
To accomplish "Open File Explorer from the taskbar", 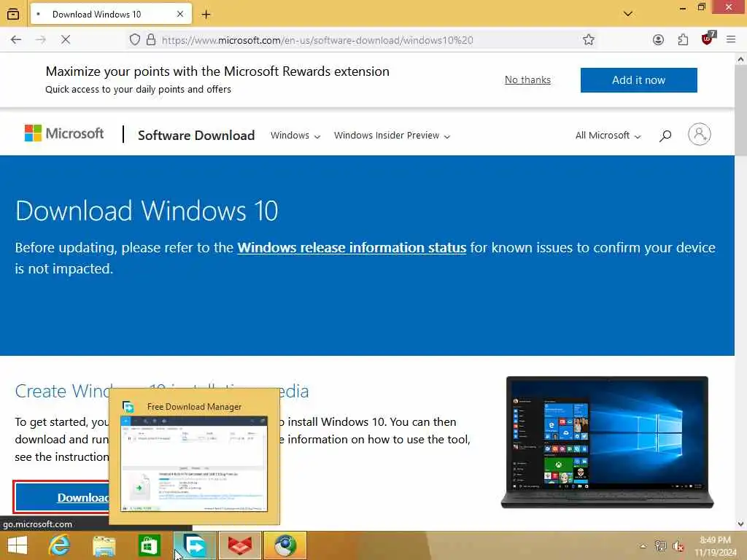I will 104,545.
